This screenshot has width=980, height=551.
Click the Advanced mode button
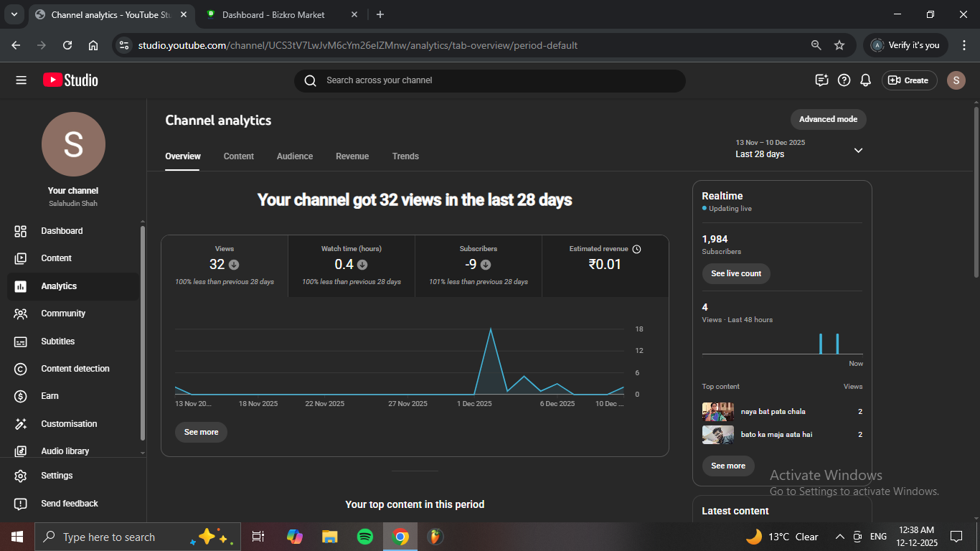coord(828,119)
